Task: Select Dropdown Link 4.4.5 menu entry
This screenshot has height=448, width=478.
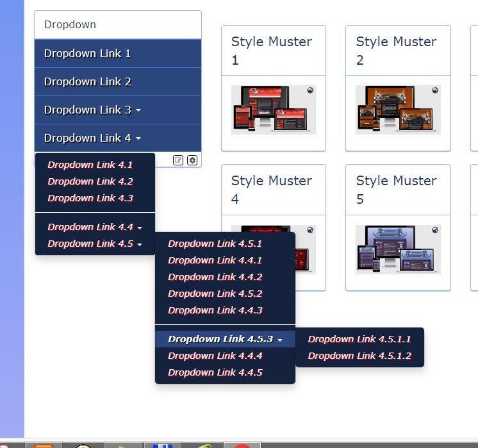Action: [x=215, y=372]
